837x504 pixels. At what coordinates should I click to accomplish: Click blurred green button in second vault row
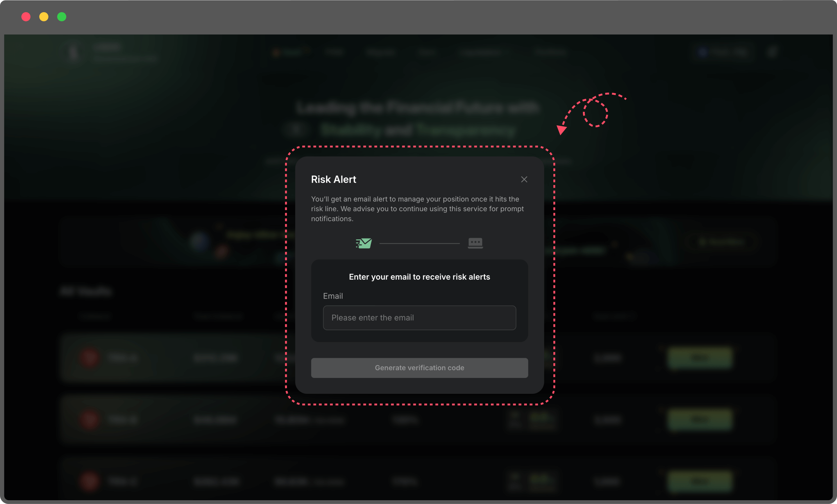click(700, 420)
